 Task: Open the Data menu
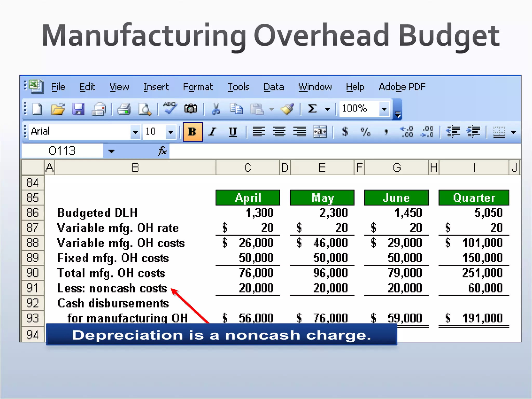274,87
